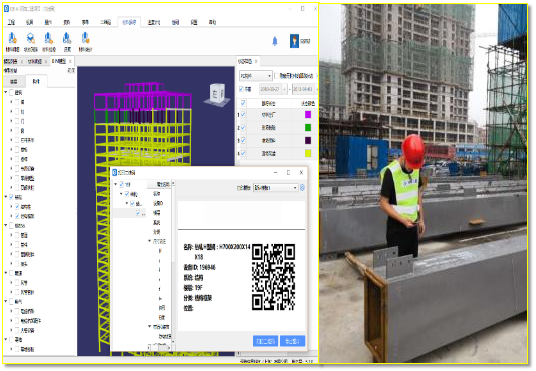Click the export image blue button
This screenshot has height=371, width=536.
click(x=292, y=341)
